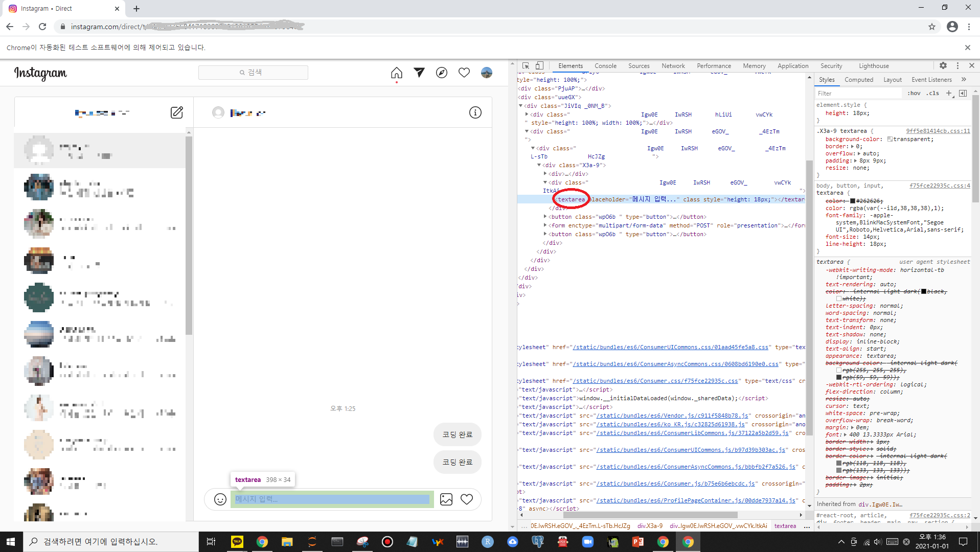980x552 pixels.
Task: Collapse the div class X3a-9 node
Action: [x=539, y=165]
